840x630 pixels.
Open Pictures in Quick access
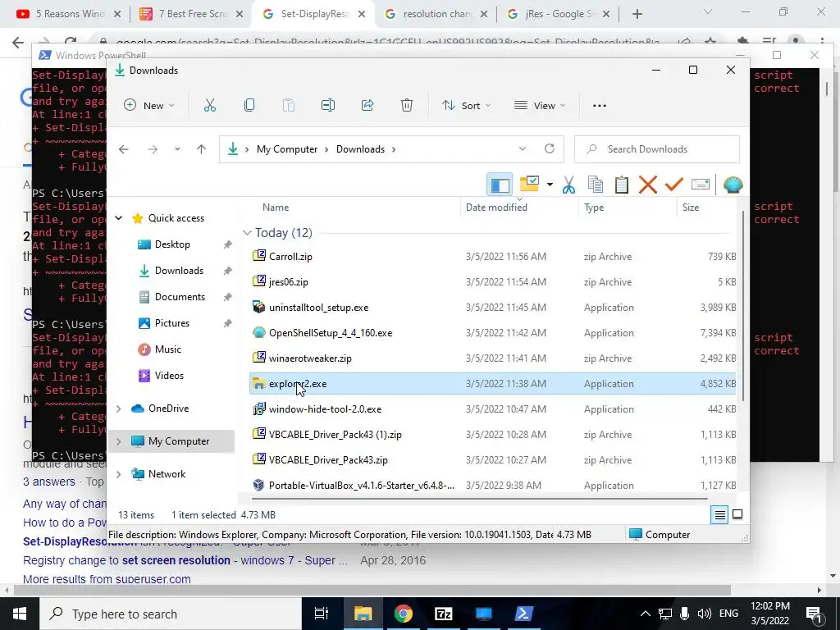click(x=172, y=323)
